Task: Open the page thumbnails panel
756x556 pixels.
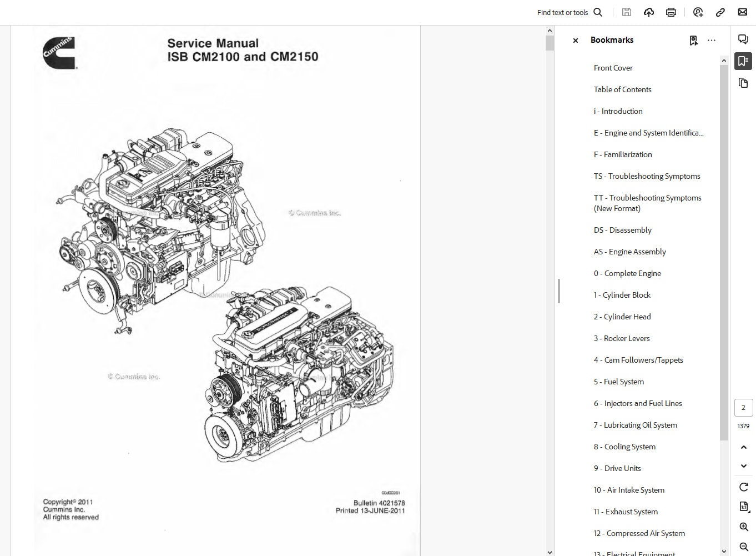Action: coord(743,83)
